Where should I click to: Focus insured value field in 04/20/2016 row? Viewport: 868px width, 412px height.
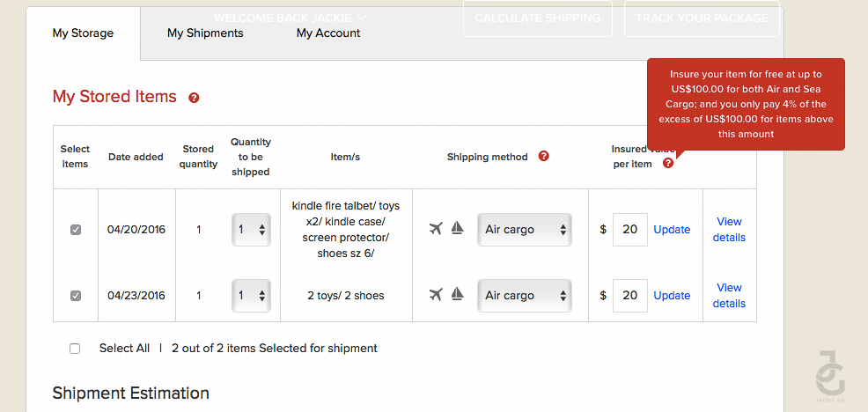point(630,229)
